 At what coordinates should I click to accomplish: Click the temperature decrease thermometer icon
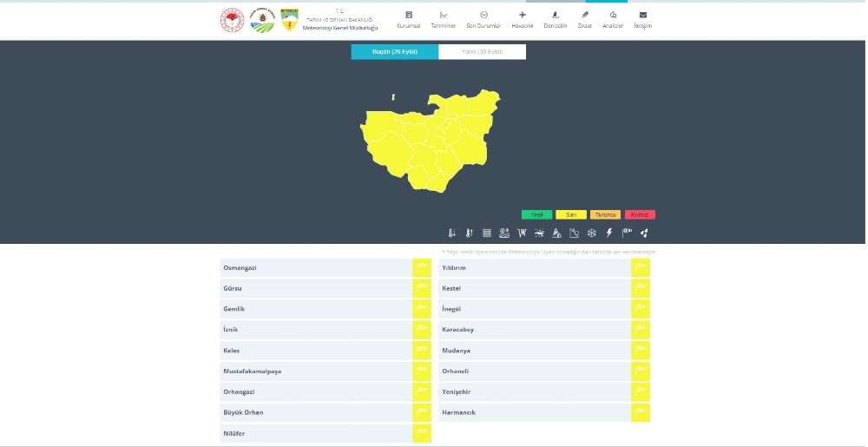coord(451,233)
